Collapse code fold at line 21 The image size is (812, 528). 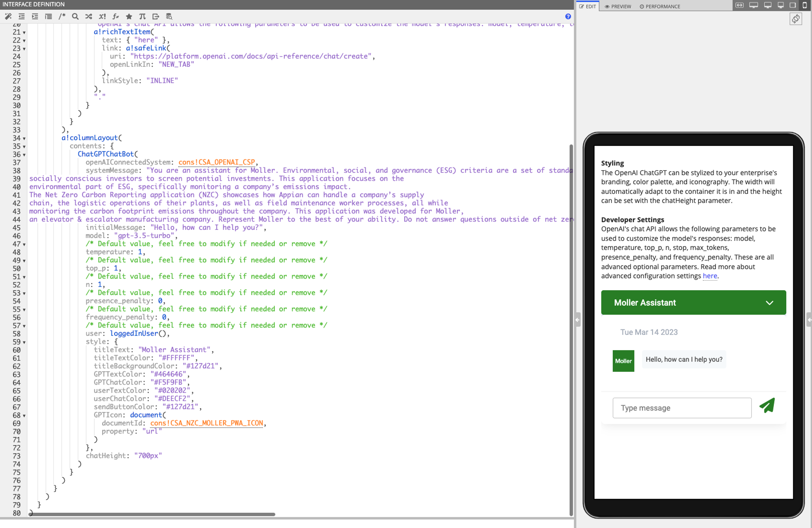point(24,32)
